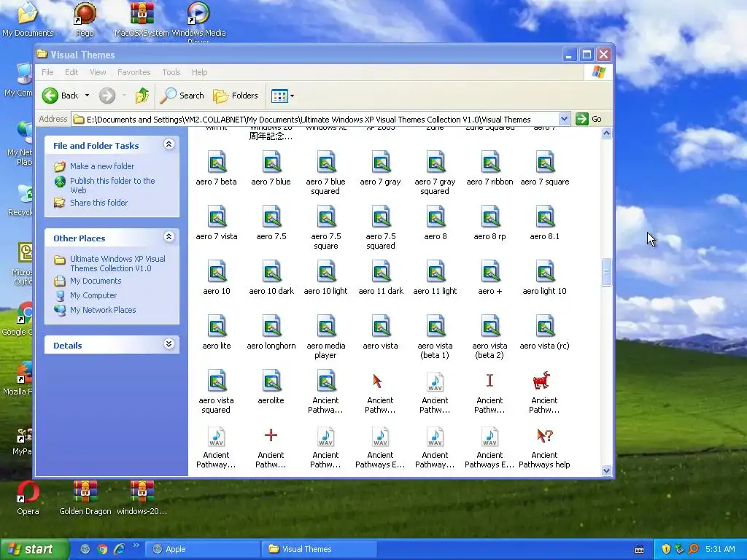
Task: Open the Edit menu
Action: coord(71,72)
